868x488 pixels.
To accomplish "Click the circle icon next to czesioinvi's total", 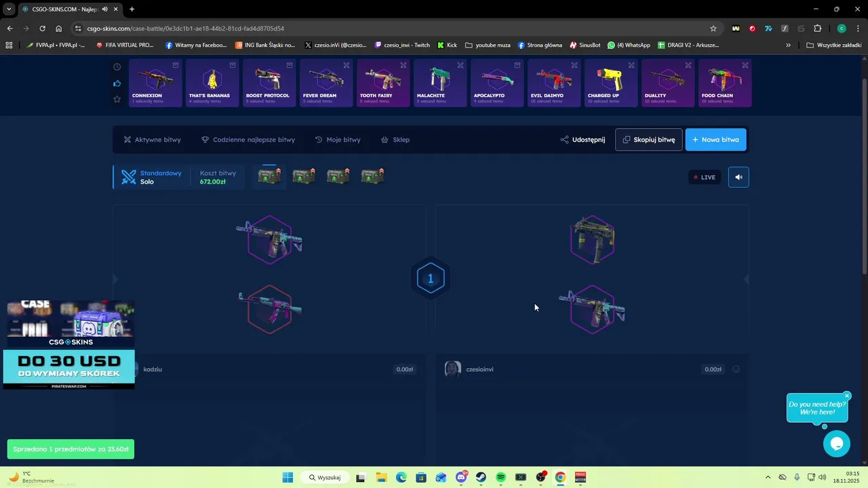I will coord(736,369).
